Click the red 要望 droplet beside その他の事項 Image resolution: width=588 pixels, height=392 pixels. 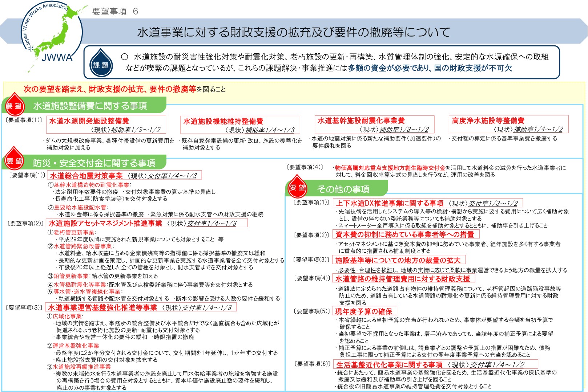point(297,187)
